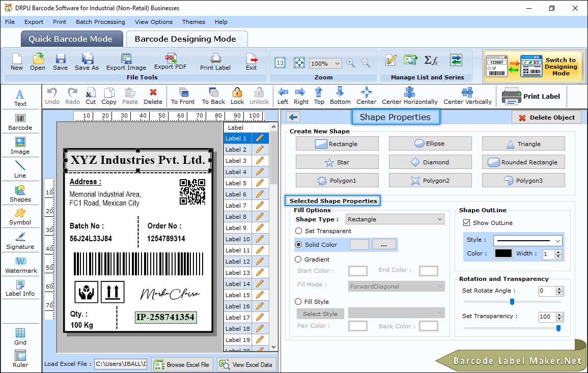This screenshot has width=588, height=373.
Task: Open the File menu
Action: (10, 22)
